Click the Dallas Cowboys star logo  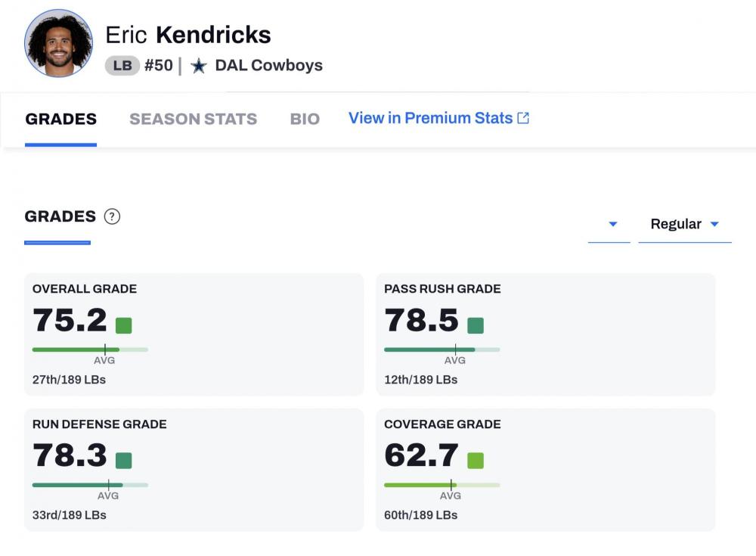pos(199,66)
